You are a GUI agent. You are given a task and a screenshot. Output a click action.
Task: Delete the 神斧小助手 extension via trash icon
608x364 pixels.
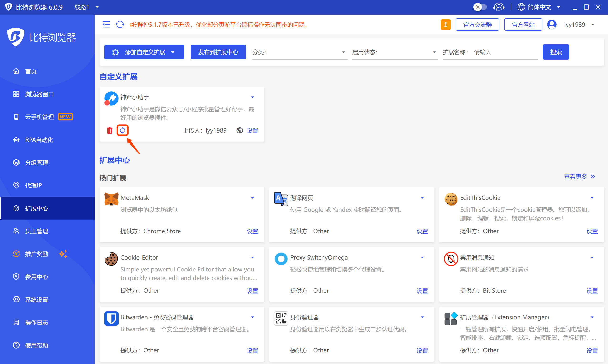tap(110, 130)
